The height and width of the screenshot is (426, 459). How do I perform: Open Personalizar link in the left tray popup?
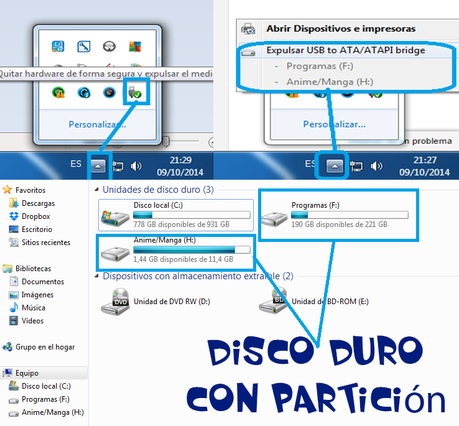pos(97,124)
